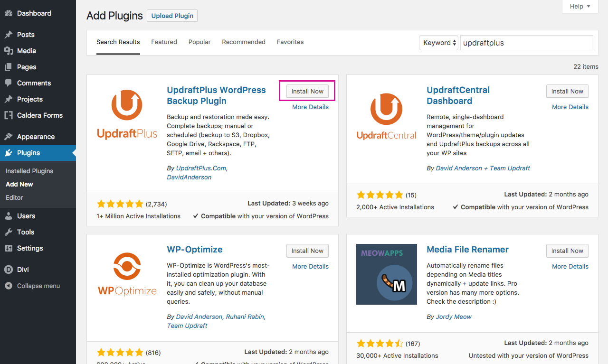Viewport: 608px width, 364px height.
Task: Click the Divi circle D icon
Action: click(9, 269)
